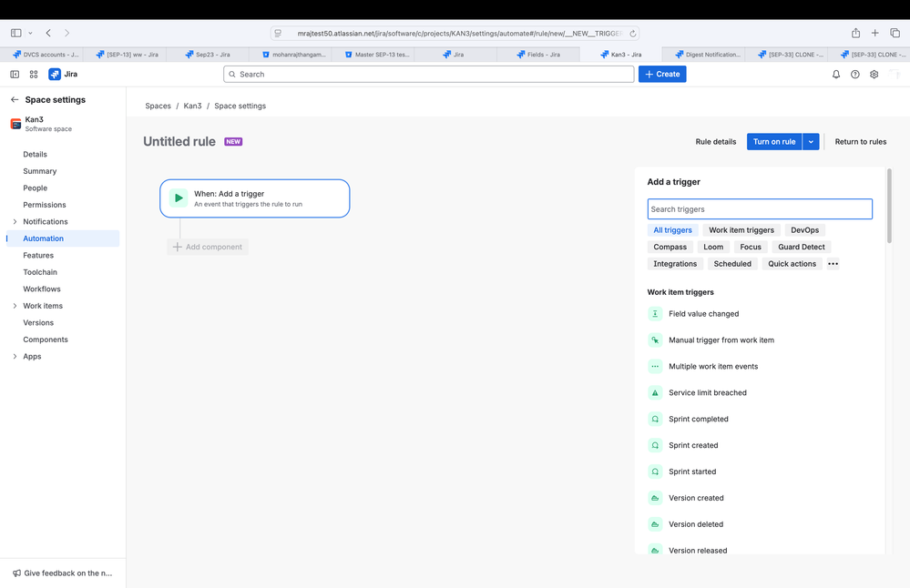This screenshot has width=910, height=588.
Task: Reload the page from address bar
Action: 632,34
